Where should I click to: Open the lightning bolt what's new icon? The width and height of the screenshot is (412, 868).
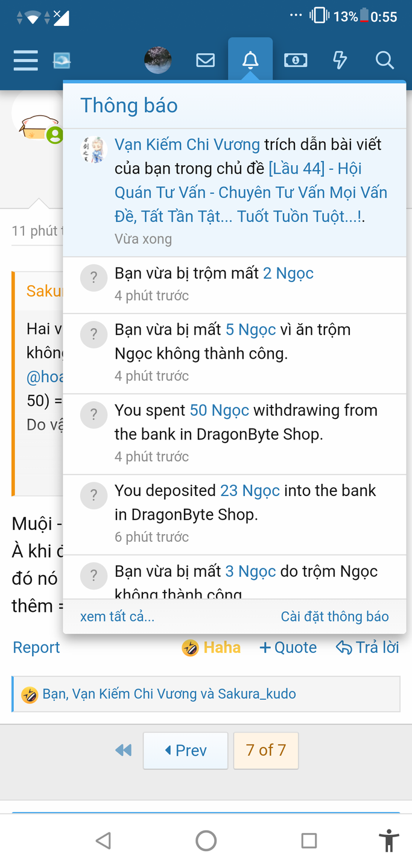pos(340,60)
